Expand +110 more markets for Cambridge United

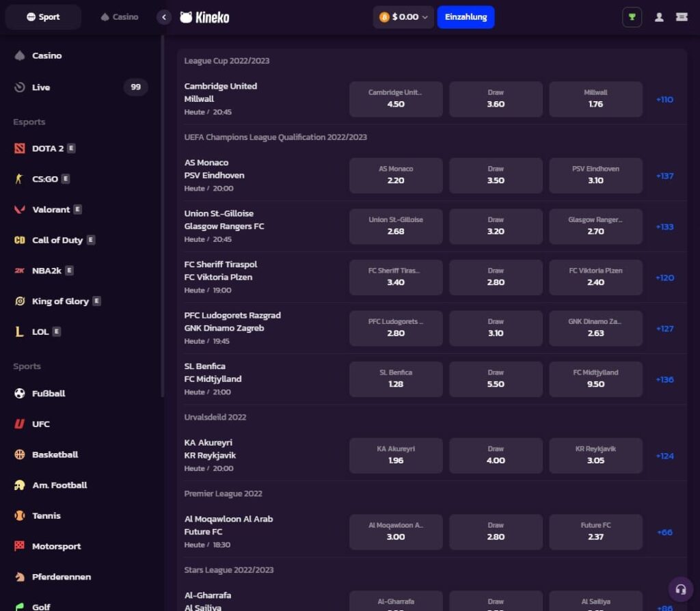[664, 100]
